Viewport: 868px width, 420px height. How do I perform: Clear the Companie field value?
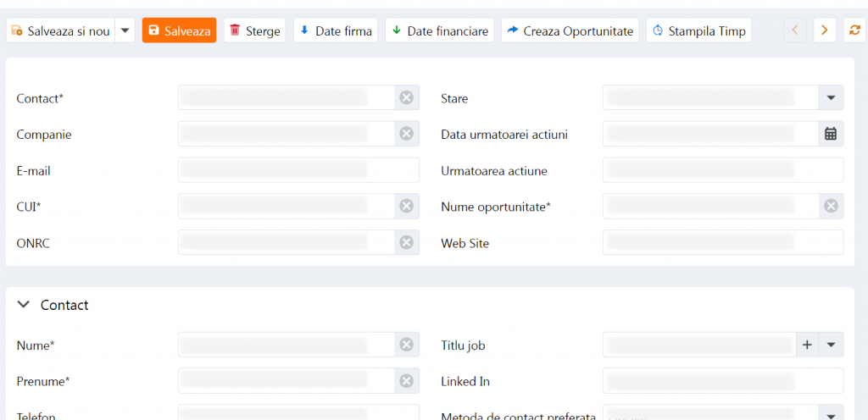click(x=406, y=134)
